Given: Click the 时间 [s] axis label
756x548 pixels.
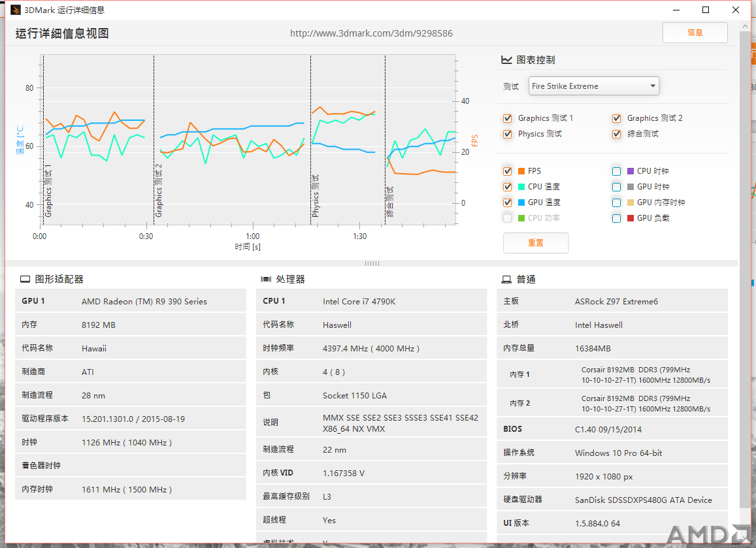Looking at the screenshot, I should tap(248, 247).
